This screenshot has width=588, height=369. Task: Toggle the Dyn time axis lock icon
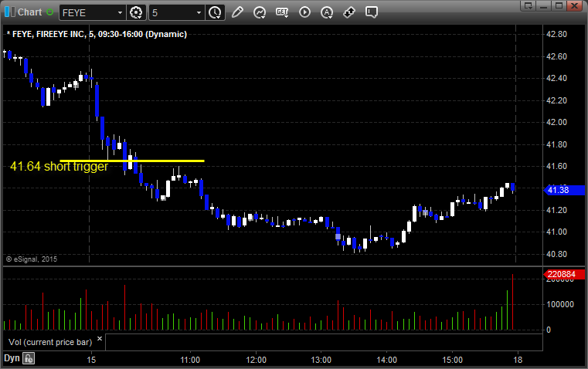click(x=29, y=358)
